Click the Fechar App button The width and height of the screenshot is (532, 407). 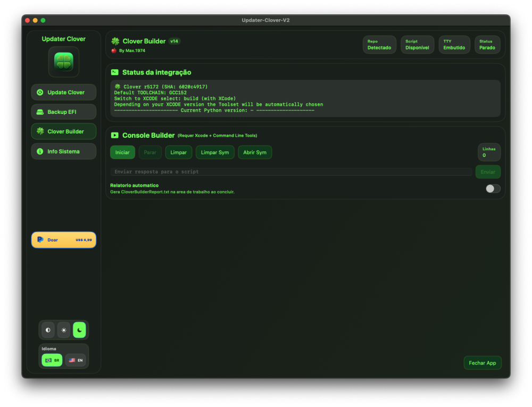click(x=483, y=363)
